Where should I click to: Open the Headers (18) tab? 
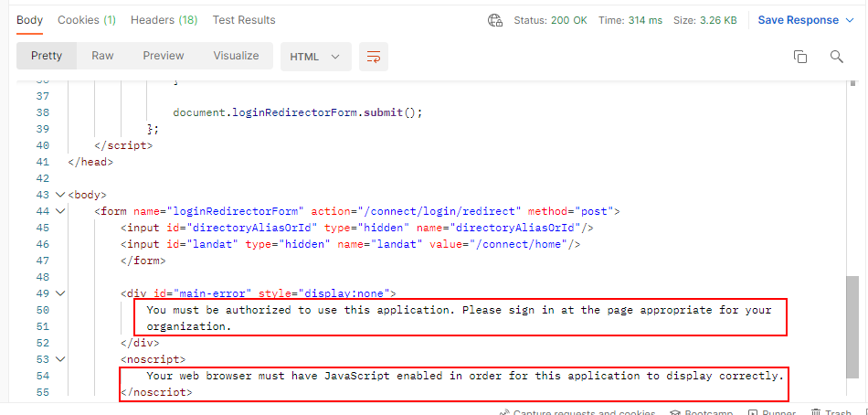pos(164,20)
